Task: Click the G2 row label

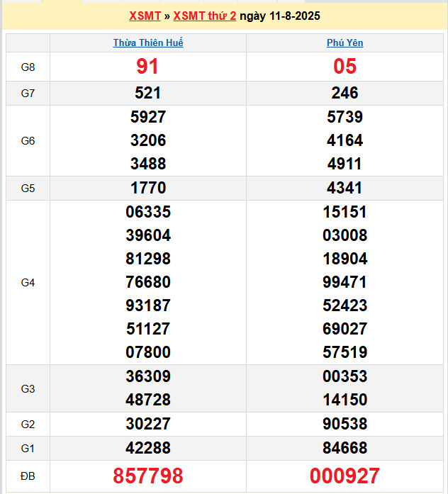Action: (28, 425)
